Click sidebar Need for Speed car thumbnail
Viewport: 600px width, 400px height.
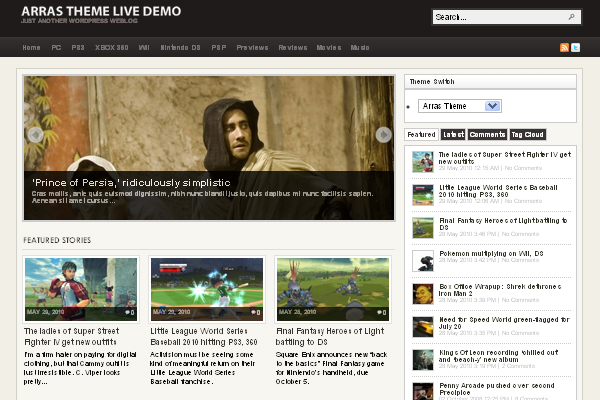click(423, 327)
